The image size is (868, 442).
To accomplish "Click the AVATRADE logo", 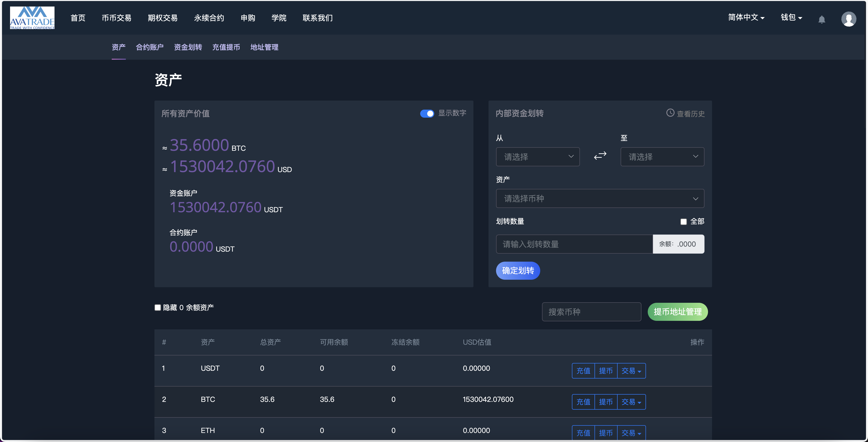I will click(32, 18).
